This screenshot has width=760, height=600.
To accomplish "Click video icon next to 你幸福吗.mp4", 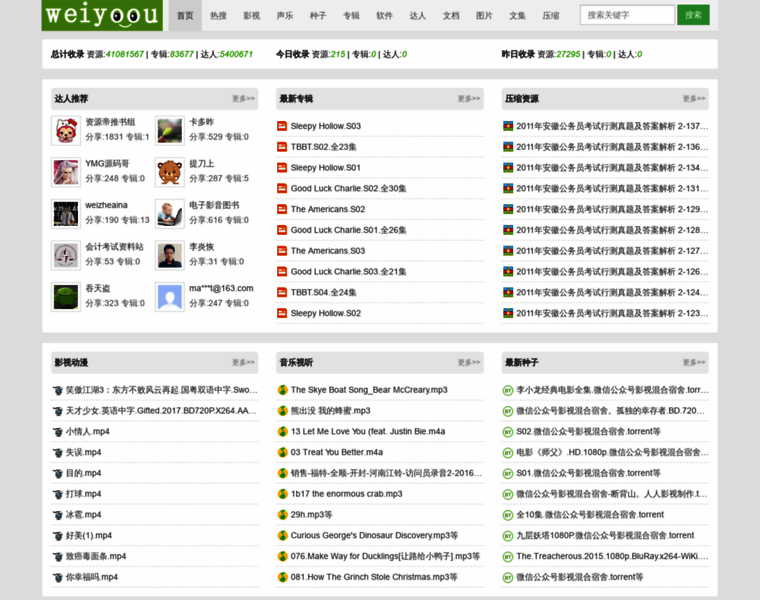I will pyautogui.click(x=58, y=578).
